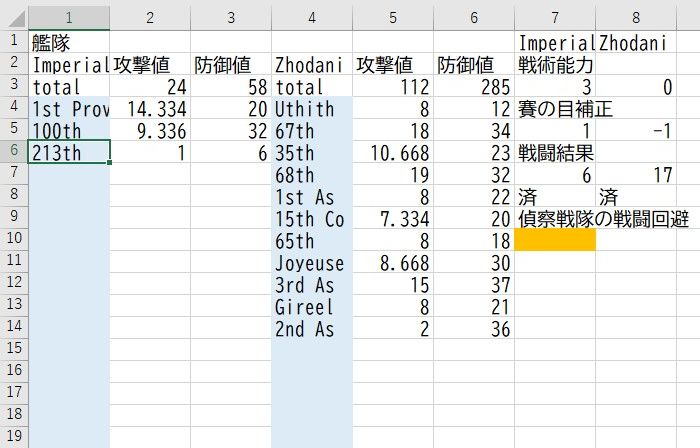Click Zhodani total defense value 285
This screenshot has height=448, width=700.
pyautogui.click(x=474, y=86)
